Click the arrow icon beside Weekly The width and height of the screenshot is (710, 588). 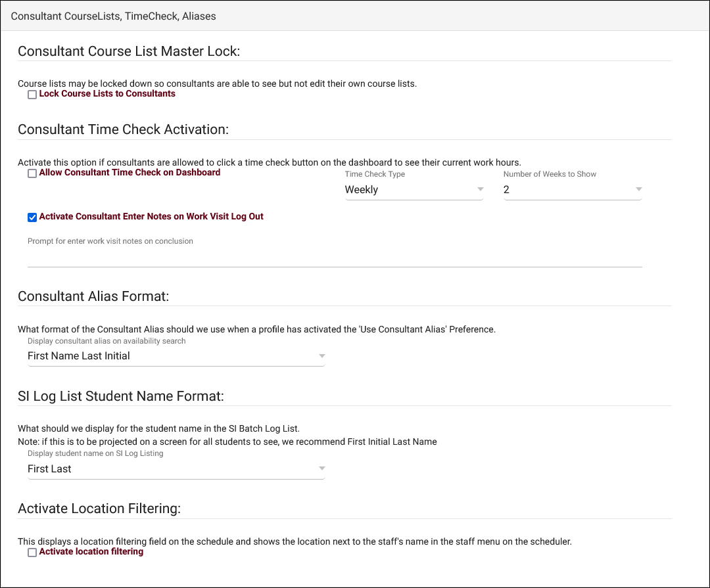click(x=479, y=190)
